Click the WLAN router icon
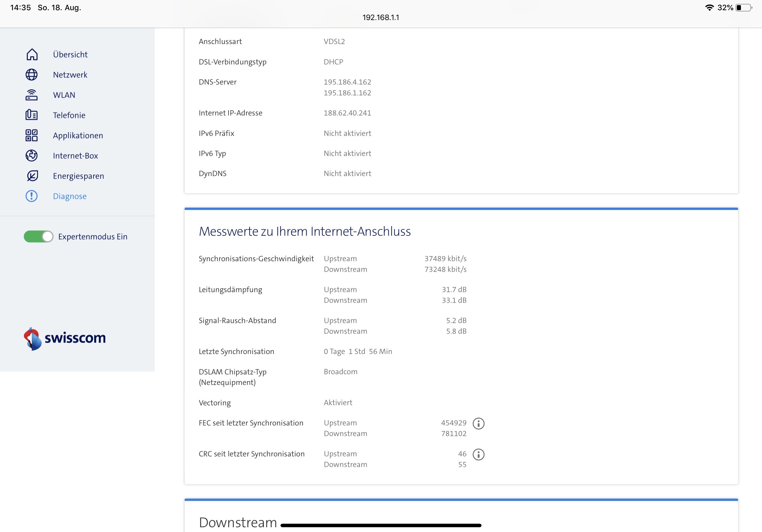The height and width of the screenshot is (532, 762). tap(32, 95)
